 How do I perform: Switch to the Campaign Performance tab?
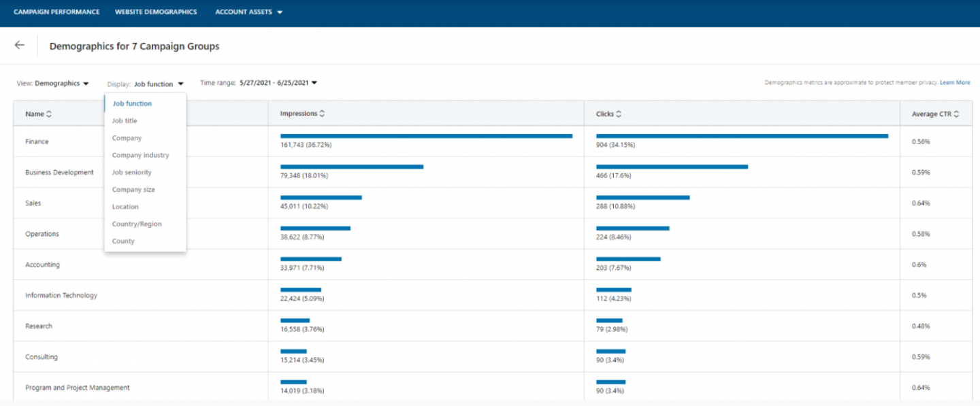click(56, 12)
